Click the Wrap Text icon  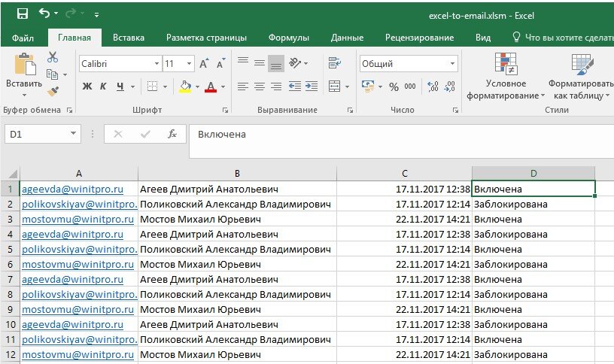(x=334, y=62)
